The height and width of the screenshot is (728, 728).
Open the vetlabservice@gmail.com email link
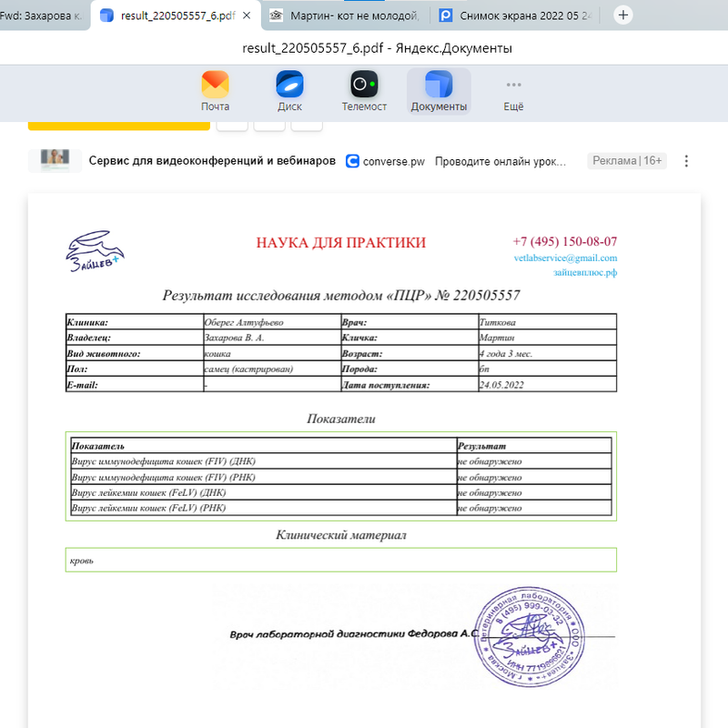(x=565, y=258)
